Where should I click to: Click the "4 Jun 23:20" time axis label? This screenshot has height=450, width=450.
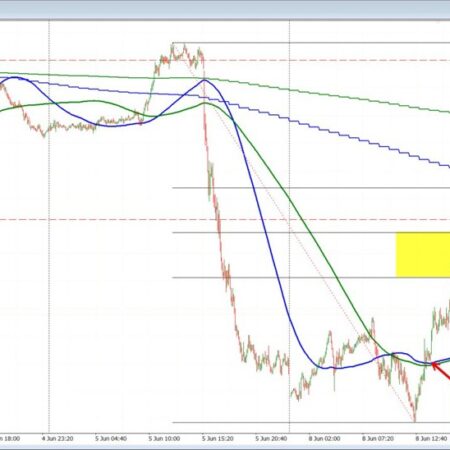(57, 438)
